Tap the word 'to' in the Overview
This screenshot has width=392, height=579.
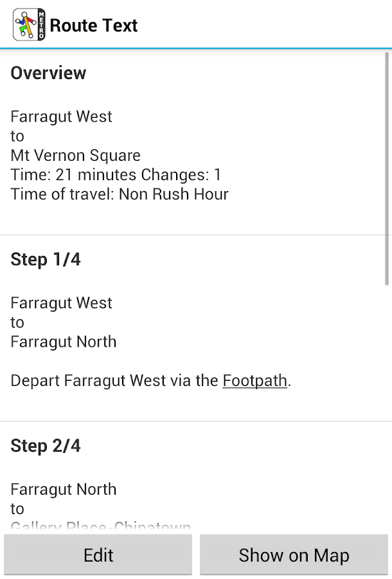pyautogui.click(x=17, y=136)
